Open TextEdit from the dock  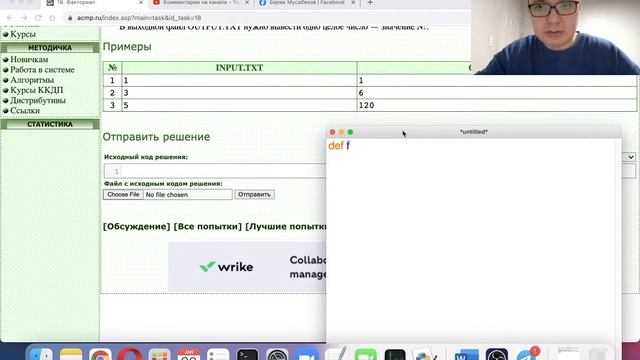point(336,353)
